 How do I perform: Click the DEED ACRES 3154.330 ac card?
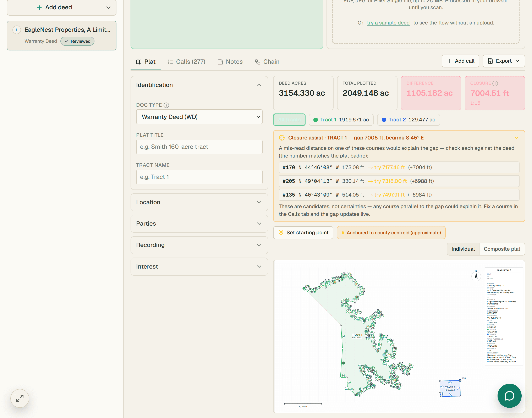303,93
